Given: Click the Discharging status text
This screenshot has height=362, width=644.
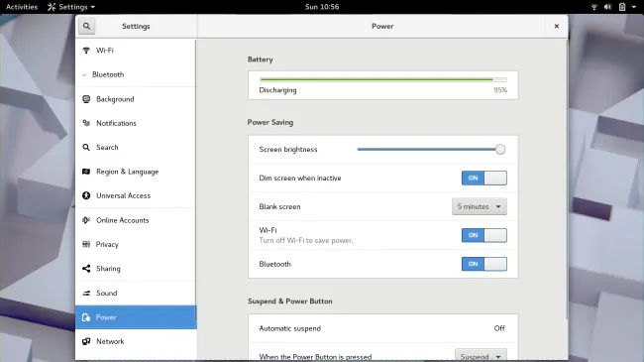Looking at the screenshot, I should [277, 90].
